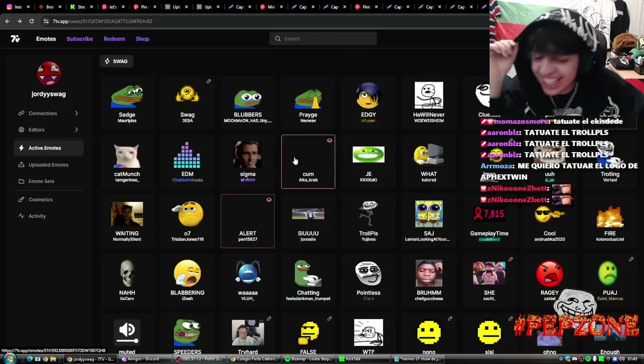Open the Redeem page
The height and width of the screenshot is (364, 644).
click(114, 39)
